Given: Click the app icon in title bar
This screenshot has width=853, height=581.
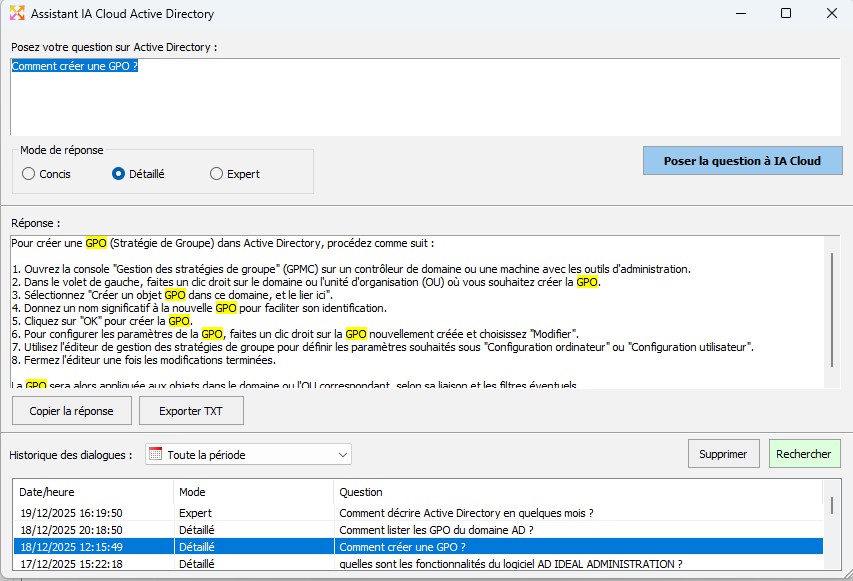Looking at the screenshot, I should [x=17, y=14].
